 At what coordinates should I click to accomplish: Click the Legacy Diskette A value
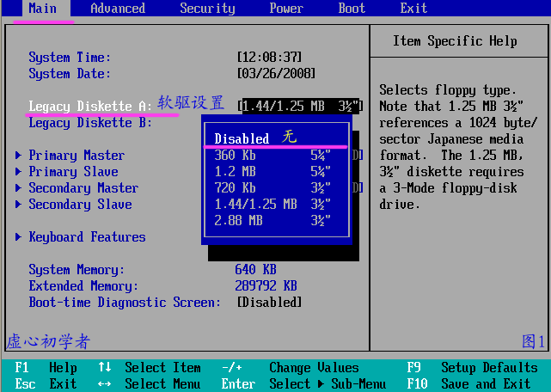(x=300, y=106)
